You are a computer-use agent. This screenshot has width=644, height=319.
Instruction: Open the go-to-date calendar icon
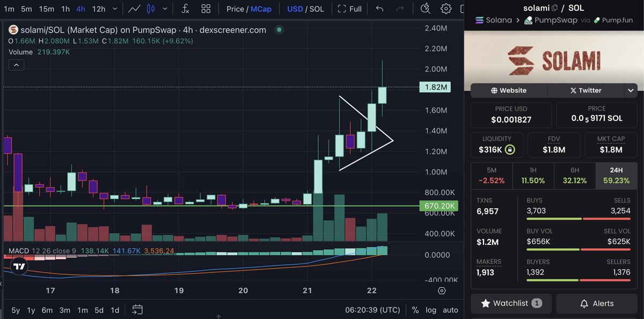coord(137,310)
